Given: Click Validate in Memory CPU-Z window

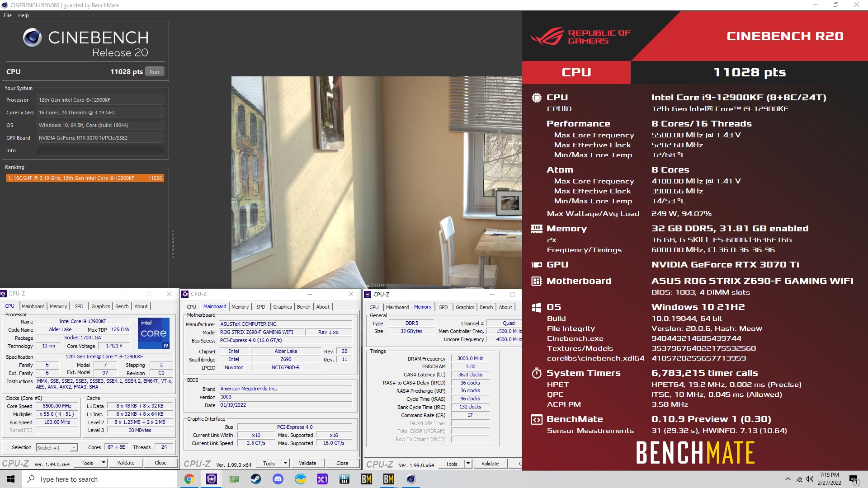Looking at the screenshot, I should [x=490, y=464].
